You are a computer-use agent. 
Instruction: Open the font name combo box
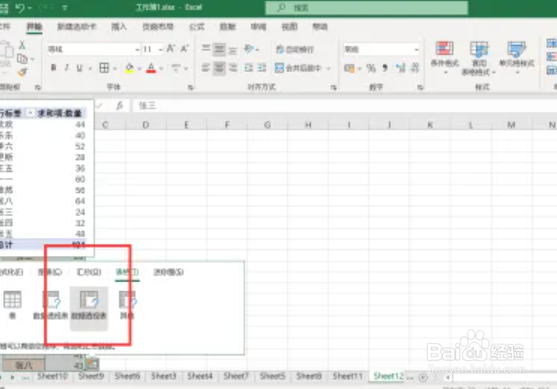93,49
